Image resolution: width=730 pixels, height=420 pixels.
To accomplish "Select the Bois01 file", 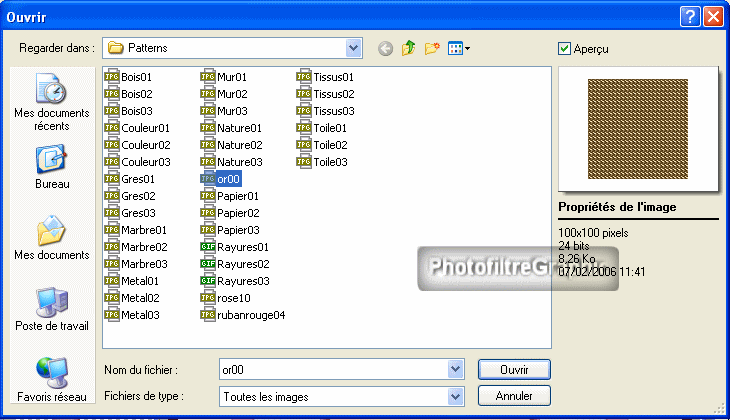I will pyautogui.click(x=136, y=76).
